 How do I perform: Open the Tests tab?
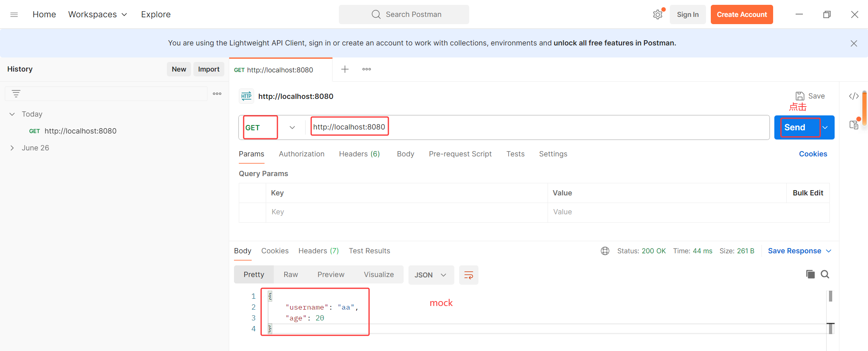pyautogui.click(x=515, y=154)
